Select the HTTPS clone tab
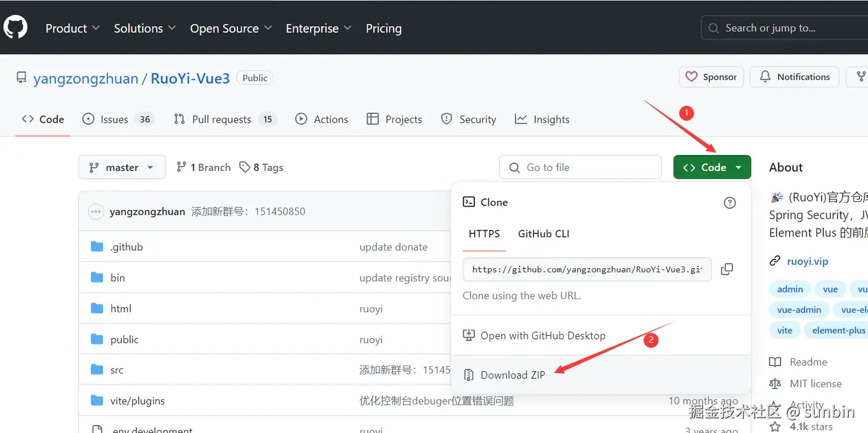Screen dimensions: 868x433 coord(484,234)
